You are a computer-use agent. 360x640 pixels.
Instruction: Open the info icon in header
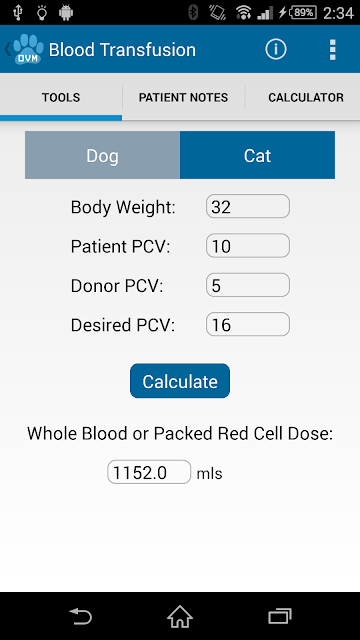coord(276,49)
